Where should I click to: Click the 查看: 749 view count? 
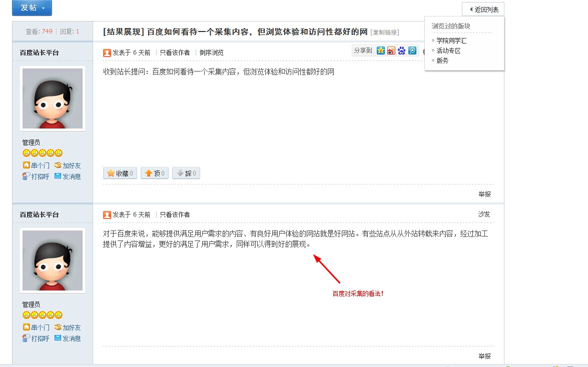coord(39,31)
